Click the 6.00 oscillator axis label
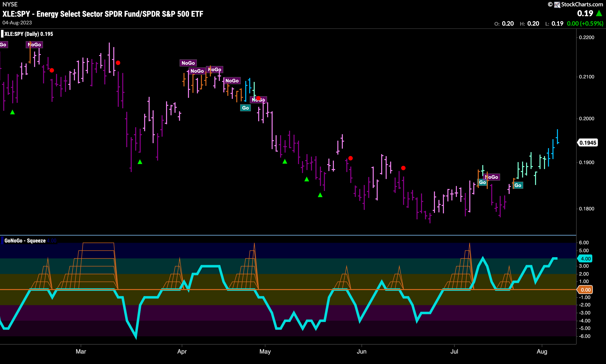 click(584, 243)
